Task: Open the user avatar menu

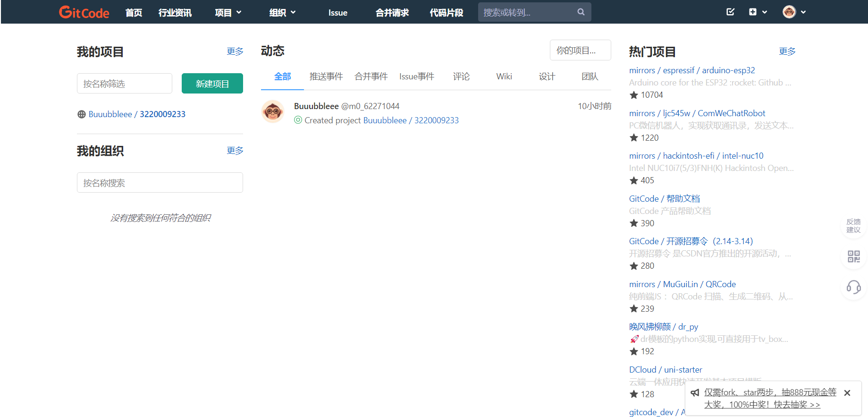Action: (x=794, y=12)
